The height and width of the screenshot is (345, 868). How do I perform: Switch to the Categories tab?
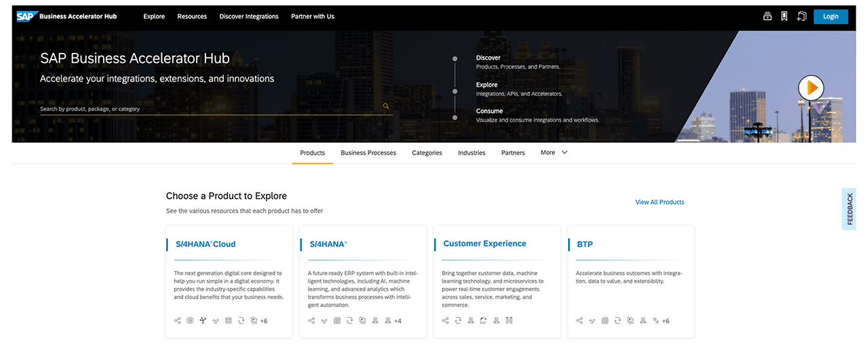click(427, 153)
